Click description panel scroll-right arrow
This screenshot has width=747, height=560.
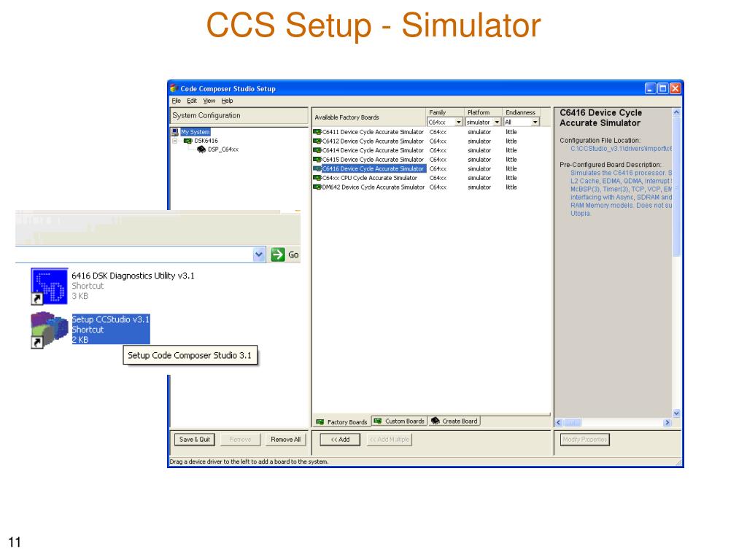tap(667, 422)
